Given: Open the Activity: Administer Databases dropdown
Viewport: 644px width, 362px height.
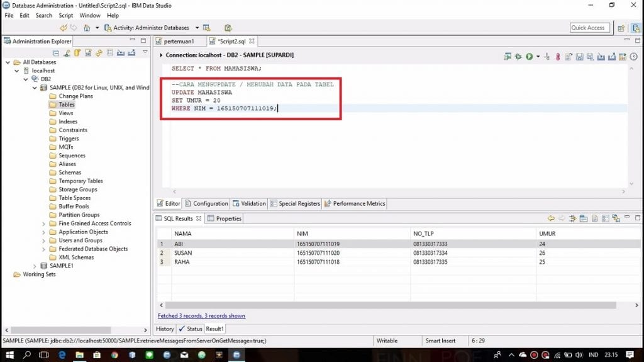Looking at the screenshot, I should click(197, 28).
